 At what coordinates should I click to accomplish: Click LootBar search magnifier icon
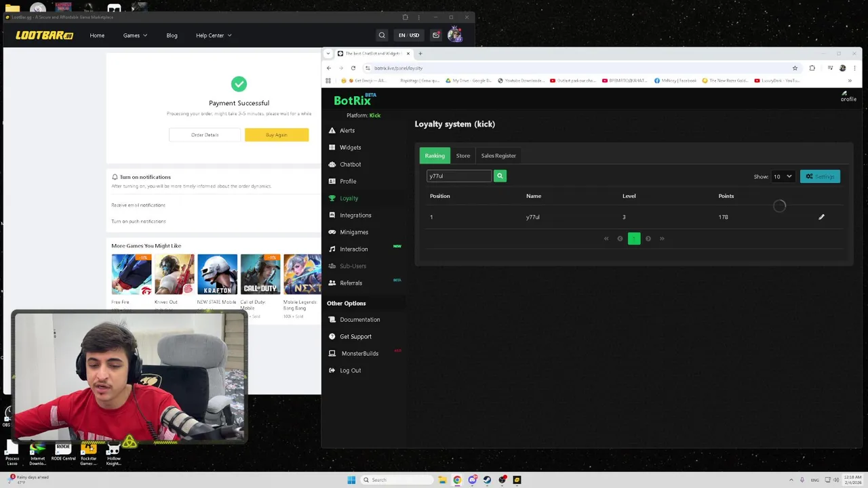coord(382,35)
